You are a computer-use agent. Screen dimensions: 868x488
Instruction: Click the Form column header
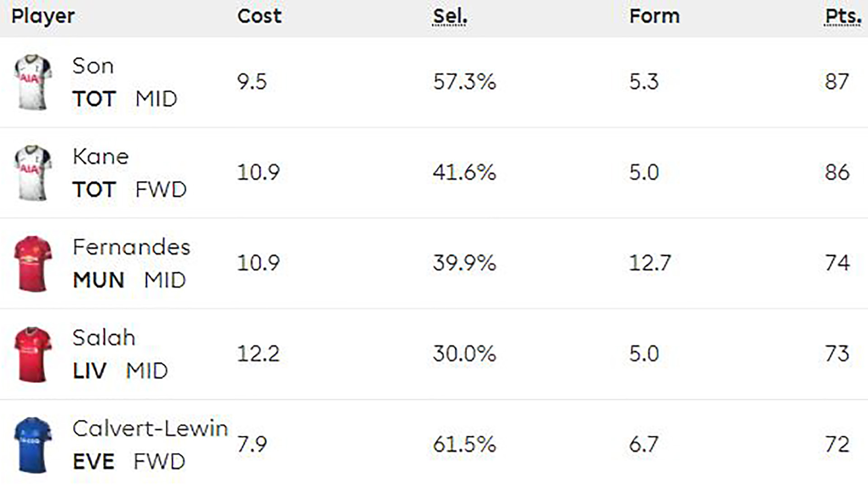(x=655, y=16)
